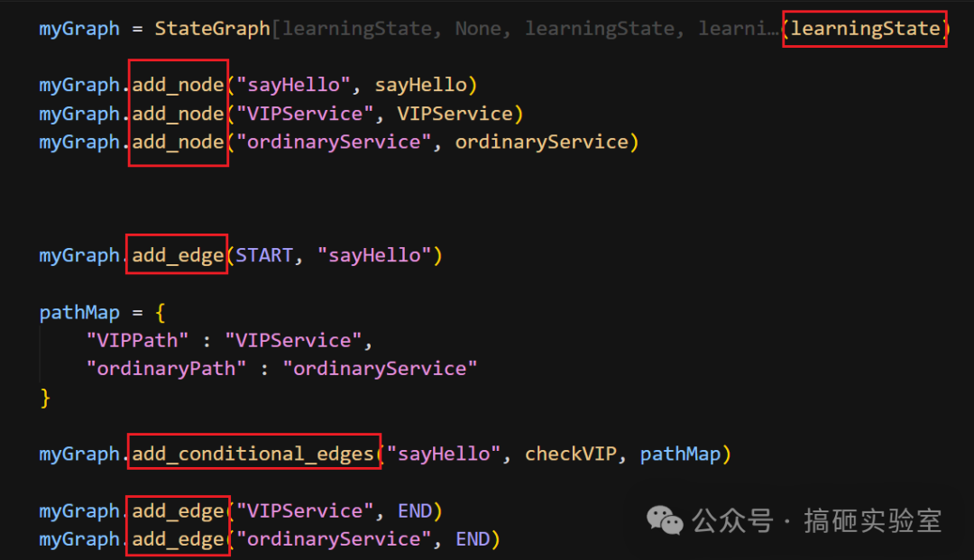Click add_node on the ordinaryService line
Image resolution: width=974 pixels, height=560 pixels.
[x=178, y=142]
